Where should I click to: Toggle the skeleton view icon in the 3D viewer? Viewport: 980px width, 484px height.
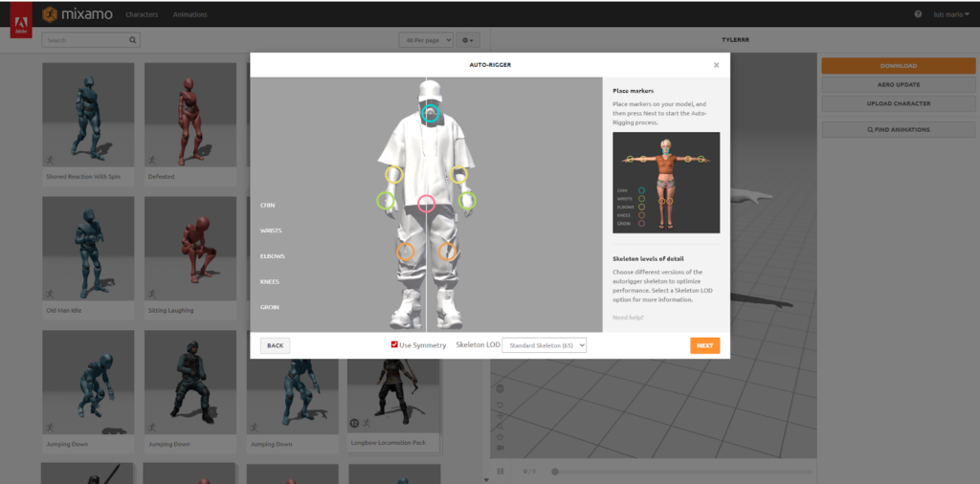(500, 388)
